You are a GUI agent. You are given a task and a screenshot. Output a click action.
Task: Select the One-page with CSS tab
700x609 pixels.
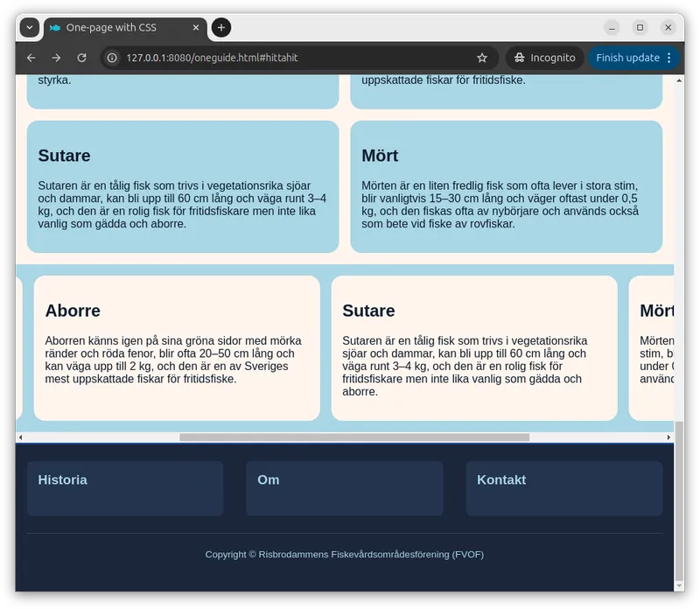tap(114, 27)
